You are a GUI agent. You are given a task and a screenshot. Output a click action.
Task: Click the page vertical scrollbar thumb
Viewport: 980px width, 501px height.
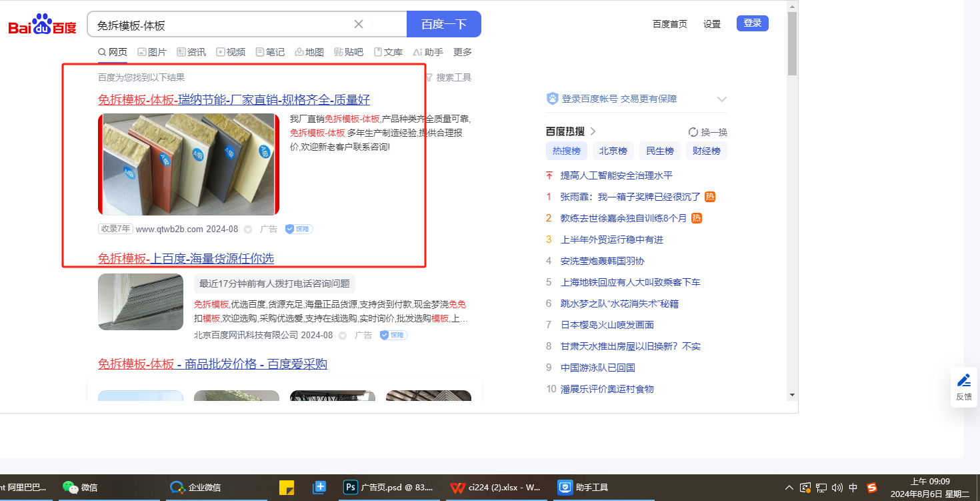(792, 43)
